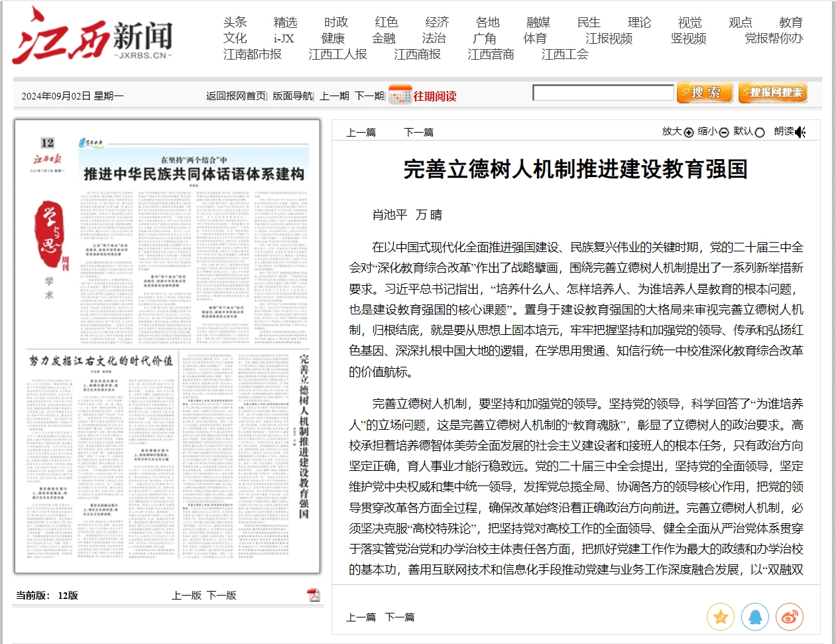
Task: Go to 上一篇 above article title
Action: [361, 133]
